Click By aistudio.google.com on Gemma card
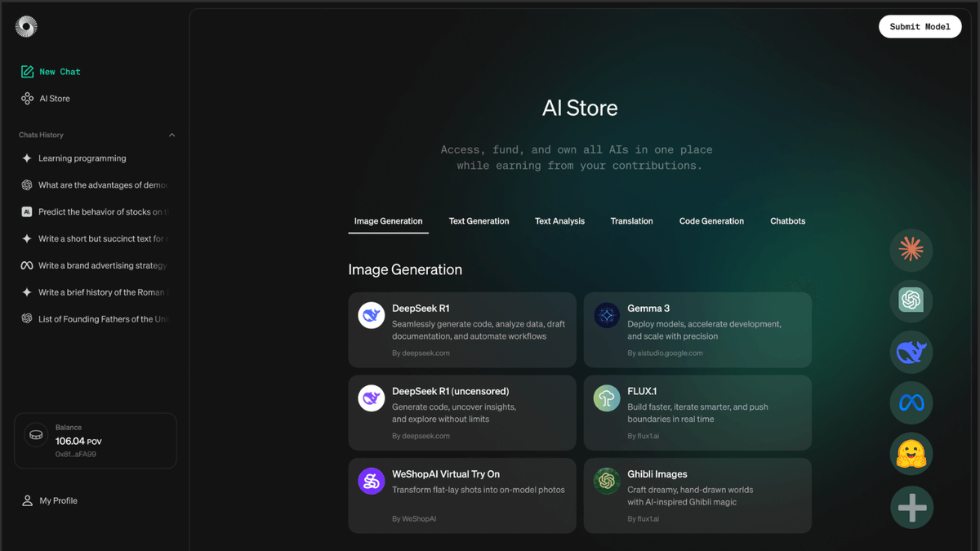 click(x=665, y=353)
